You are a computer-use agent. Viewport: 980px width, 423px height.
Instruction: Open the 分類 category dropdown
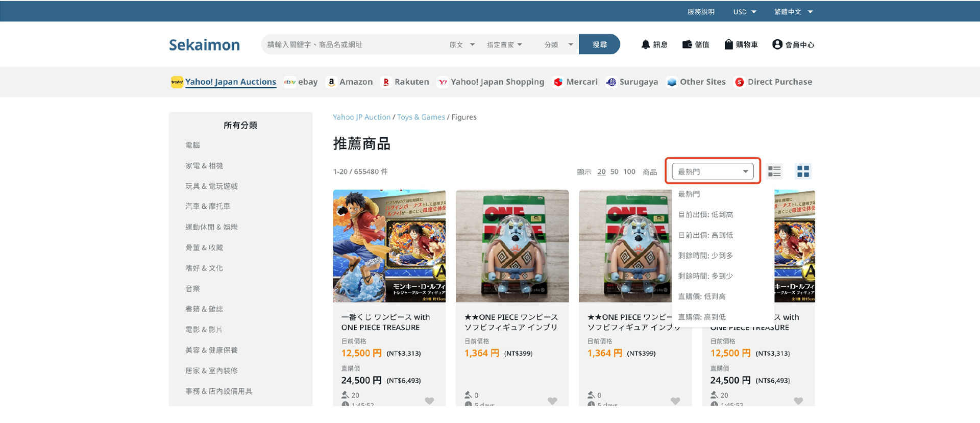pyautogui.click(x=558, y=44)
